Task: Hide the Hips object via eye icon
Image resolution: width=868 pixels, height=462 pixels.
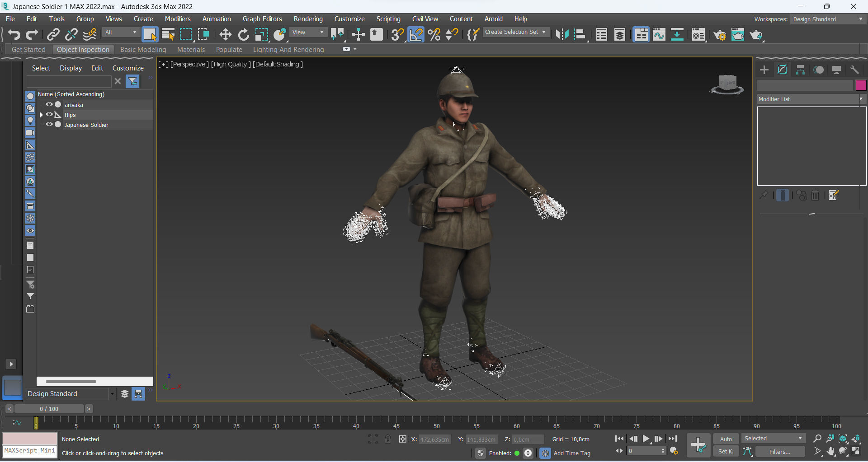Action: [x=49, y=114]
